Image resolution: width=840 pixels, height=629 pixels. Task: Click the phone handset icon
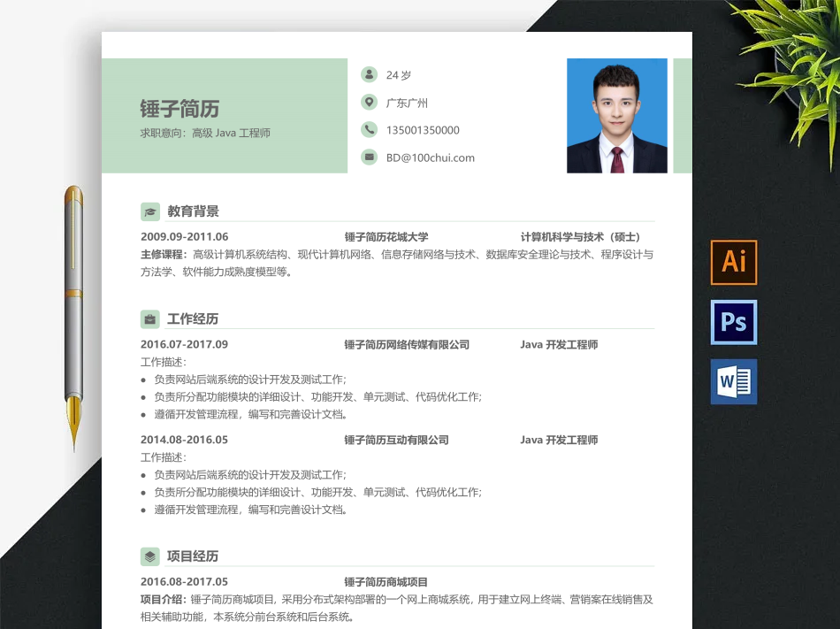[369, 130]
